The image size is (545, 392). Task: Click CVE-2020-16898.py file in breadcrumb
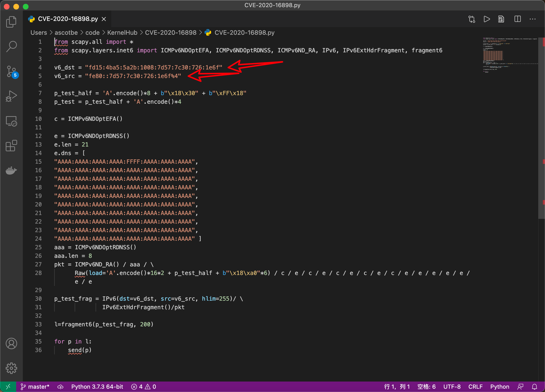pyautogui.click(x=244, y=33)
